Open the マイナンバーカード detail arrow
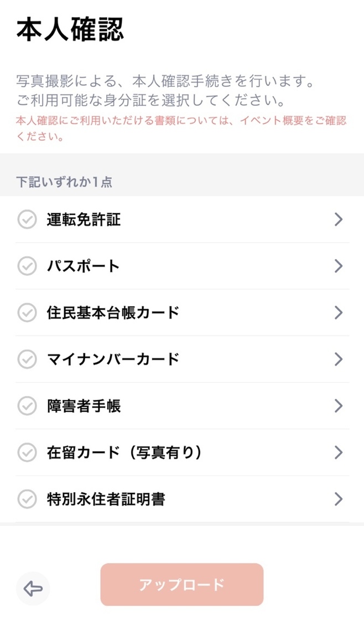The width and height of the screenshot is (364, 623). pos(339,359)
